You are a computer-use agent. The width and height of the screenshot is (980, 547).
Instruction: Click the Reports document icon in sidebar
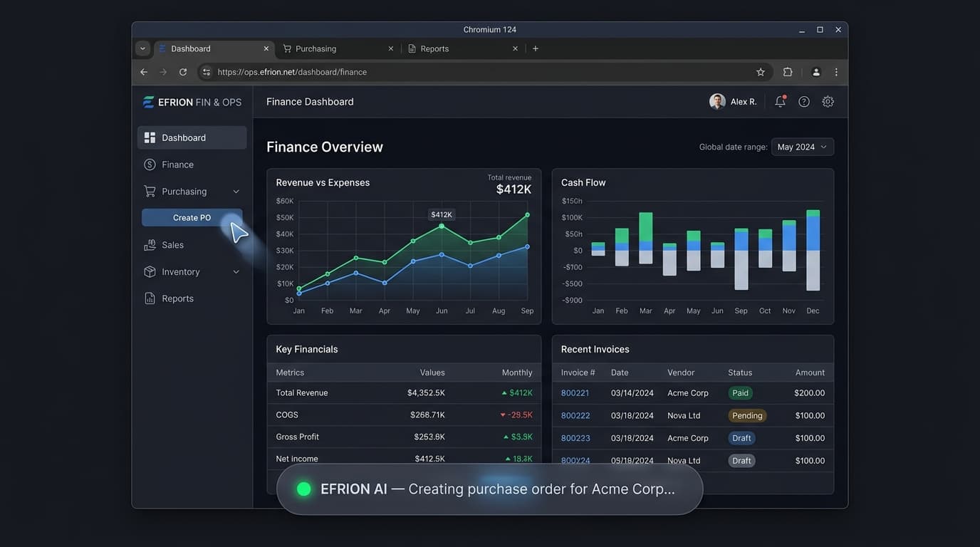[150, 298]
